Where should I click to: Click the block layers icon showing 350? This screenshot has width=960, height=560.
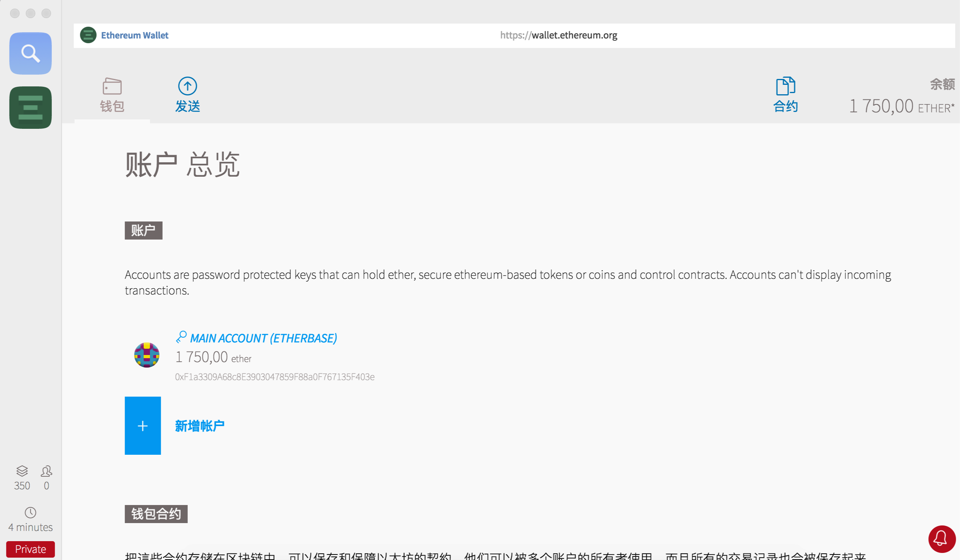22,471
